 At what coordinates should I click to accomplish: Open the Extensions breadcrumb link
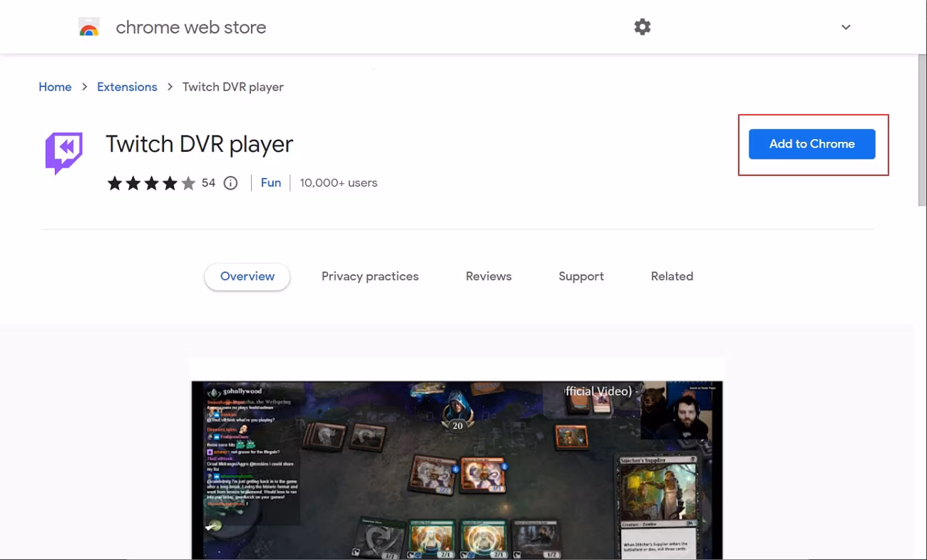point(127,87)
